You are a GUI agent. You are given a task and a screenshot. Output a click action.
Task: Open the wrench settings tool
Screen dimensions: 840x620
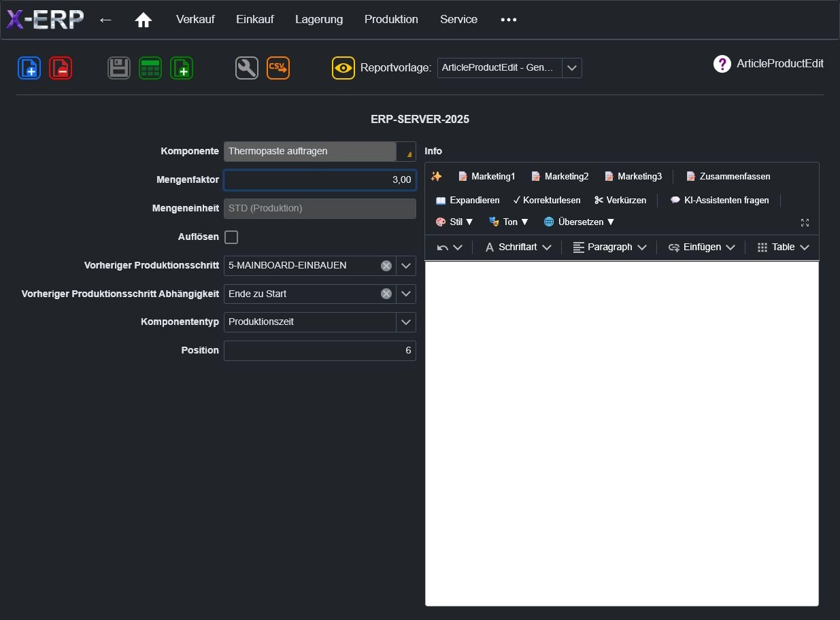[247, 68]
